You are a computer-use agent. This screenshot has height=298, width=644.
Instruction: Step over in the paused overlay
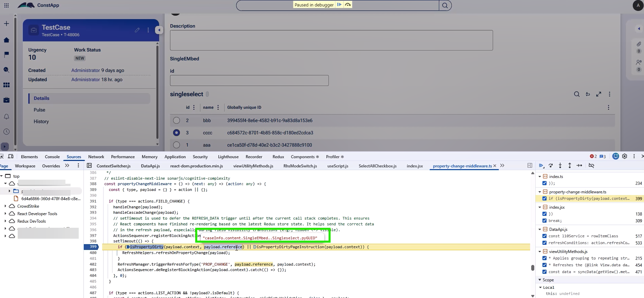click(x=348, y=4)
